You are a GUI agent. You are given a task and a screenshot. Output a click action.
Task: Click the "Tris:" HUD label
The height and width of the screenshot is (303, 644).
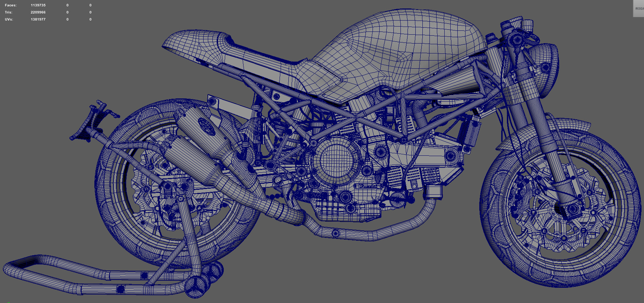click(x=8, y=12)
